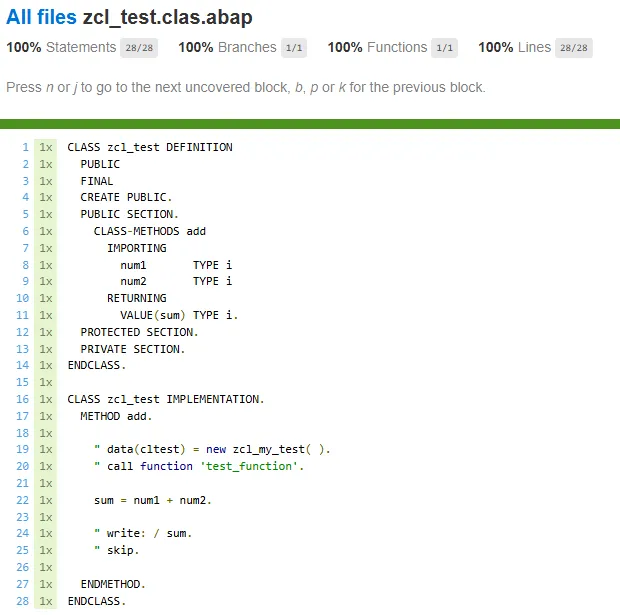Click the keyboard navigation hint text
The height and width of the screenshot is (615, 620).
coord(246,87)
